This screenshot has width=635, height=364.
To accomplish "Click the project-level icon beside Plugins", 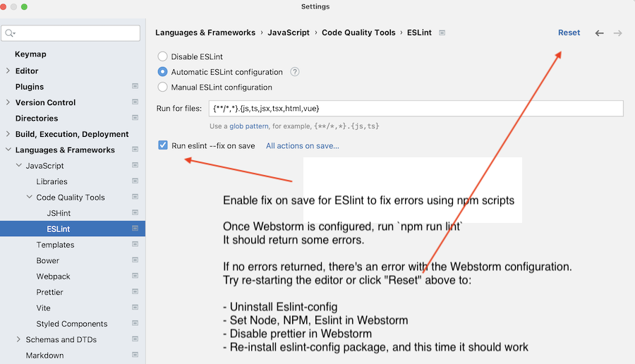I will 135,86.
